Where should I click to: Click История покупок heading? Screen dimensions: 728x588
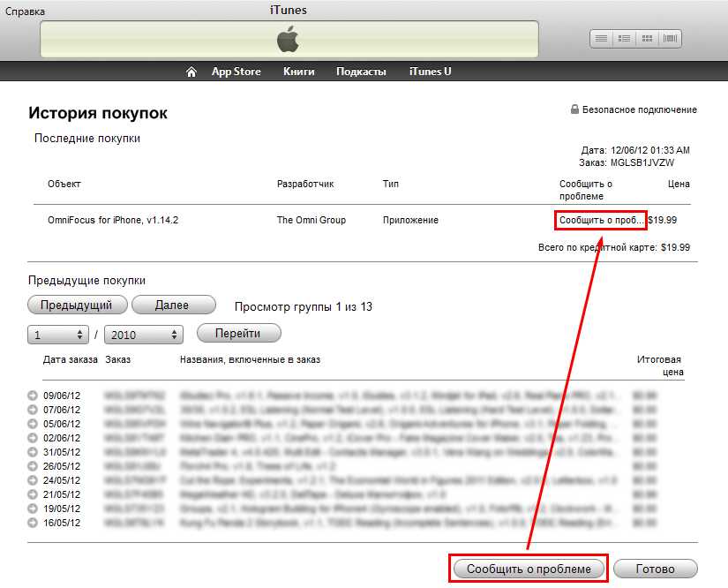click(x=97, y=113)
